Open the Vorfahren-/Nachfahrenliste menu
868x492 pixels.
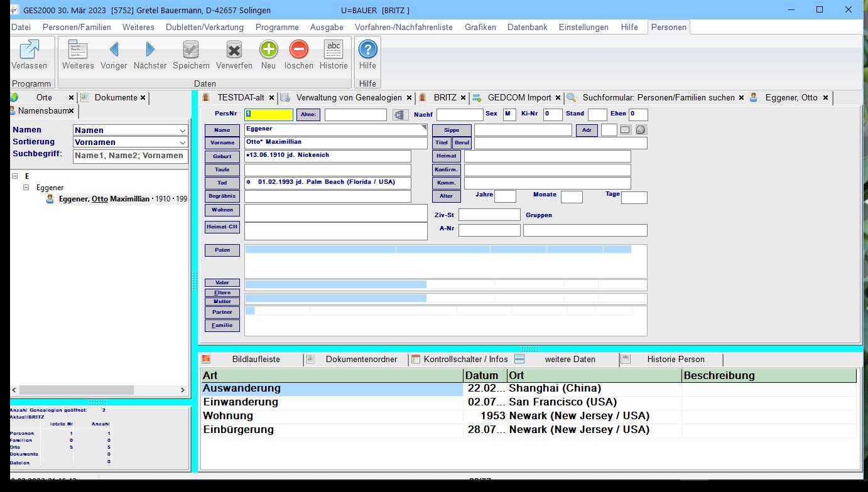pos(404,27)
